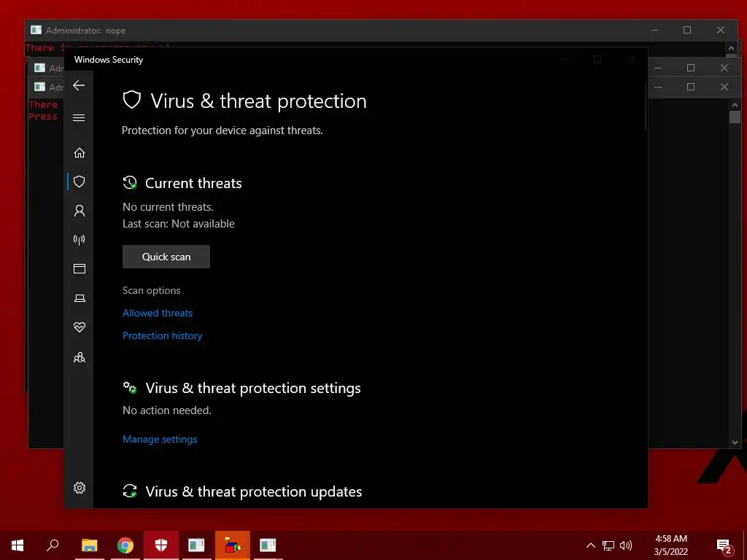
Task: Open Protection history link
Action: (163, 335)
